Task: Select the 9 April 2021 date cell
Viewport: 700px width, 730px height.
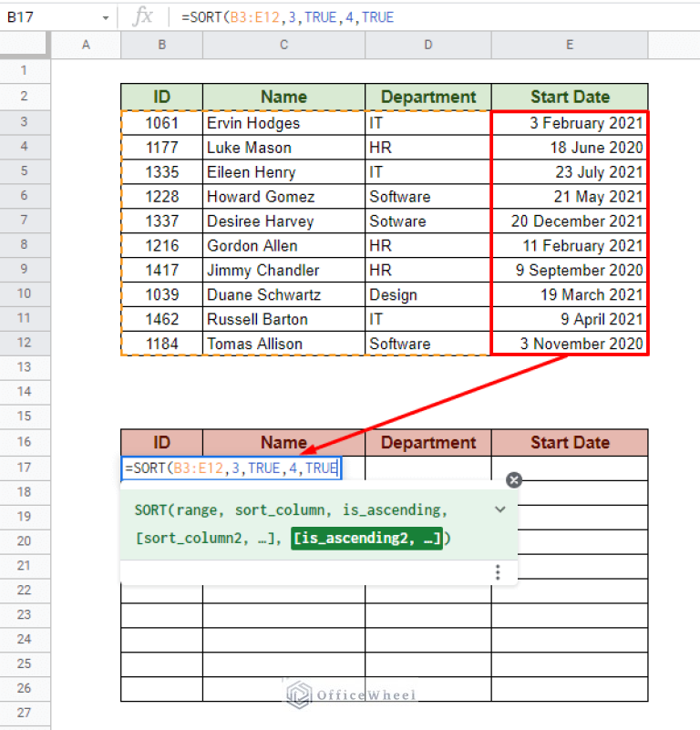Action: [x=570, y=319]
